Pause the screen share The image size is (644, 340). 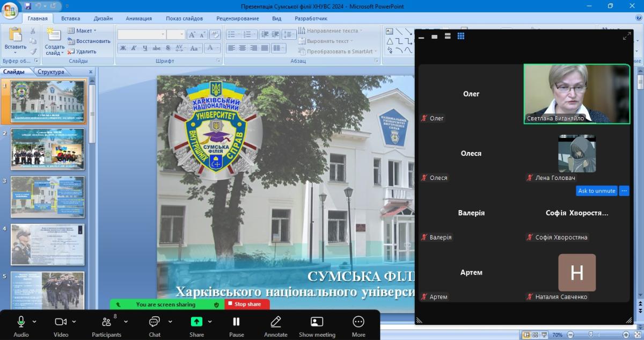tap(236, 325)
